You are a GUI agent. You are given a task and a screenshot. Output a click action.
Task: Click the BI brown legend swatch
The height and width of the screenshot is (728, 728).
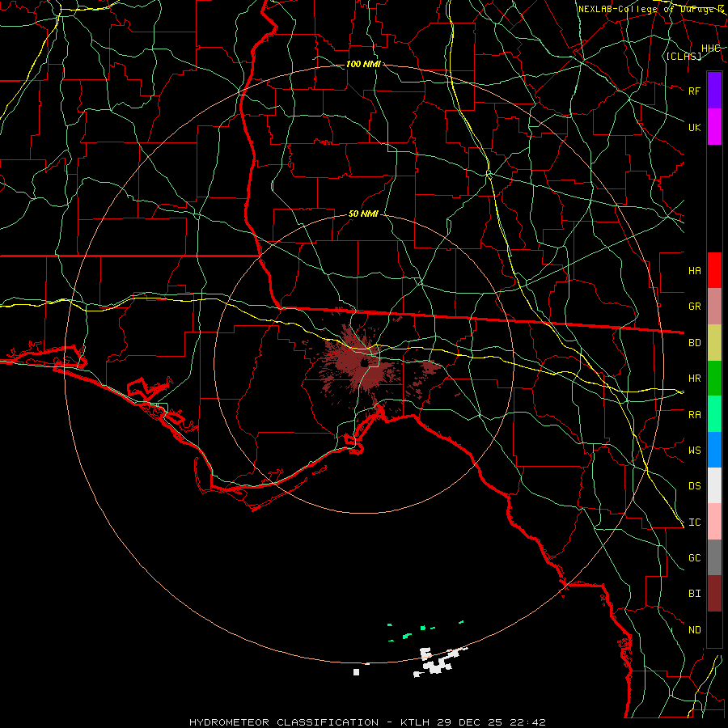714,594
